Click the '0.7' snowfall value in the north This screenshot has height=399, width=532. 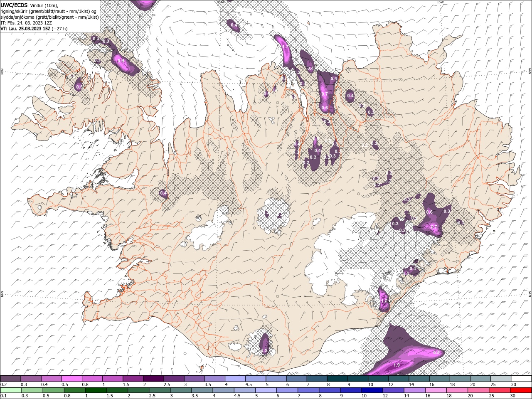point(325,94)
